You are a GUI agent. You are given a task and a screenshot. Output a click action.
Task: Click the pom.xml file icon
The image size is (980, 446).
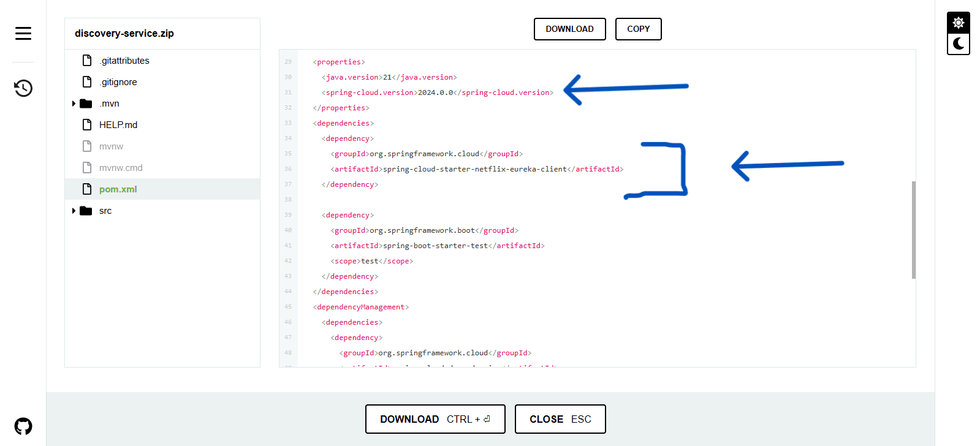pyautogui.click(x=87, y=189)
